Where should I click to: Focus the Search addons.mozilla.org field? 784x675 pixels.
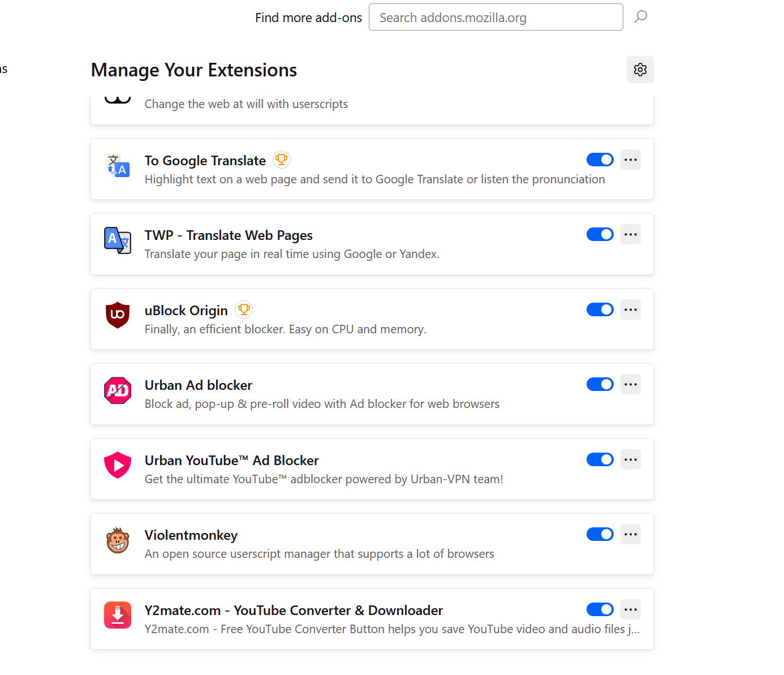[x=496, y=18]
